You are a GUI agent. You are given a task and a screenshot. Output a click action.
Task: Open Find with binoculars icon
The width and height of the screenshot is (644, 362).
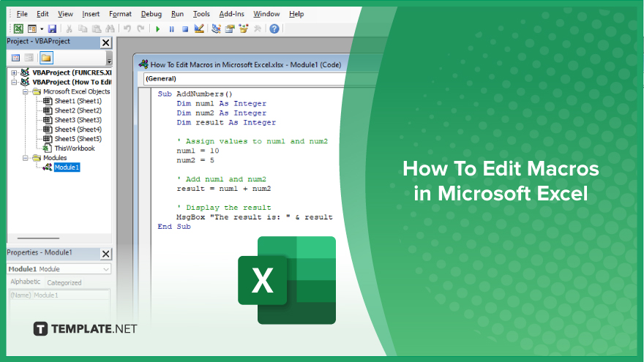coord(110,29)
